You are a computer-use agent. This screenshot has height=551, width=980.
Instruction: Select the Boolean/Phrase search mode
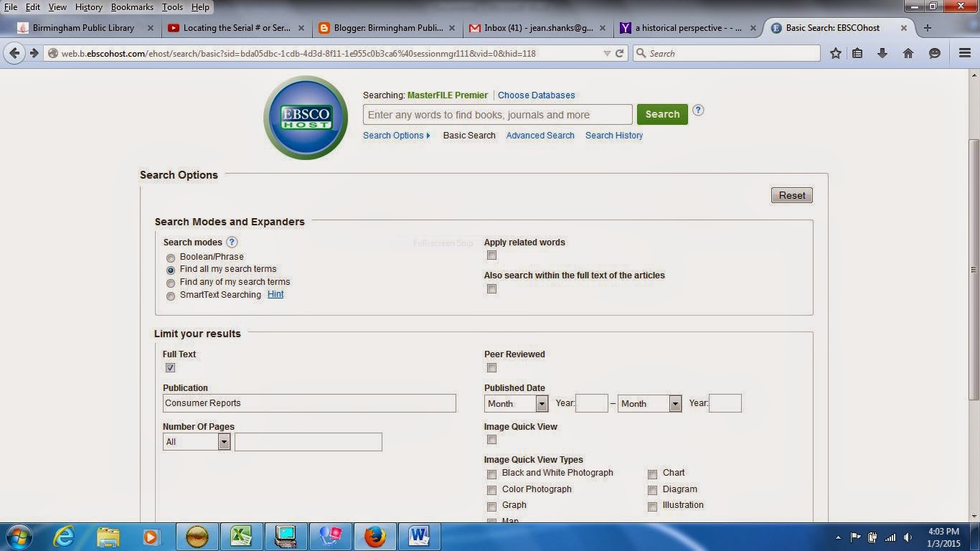[171, 258]
